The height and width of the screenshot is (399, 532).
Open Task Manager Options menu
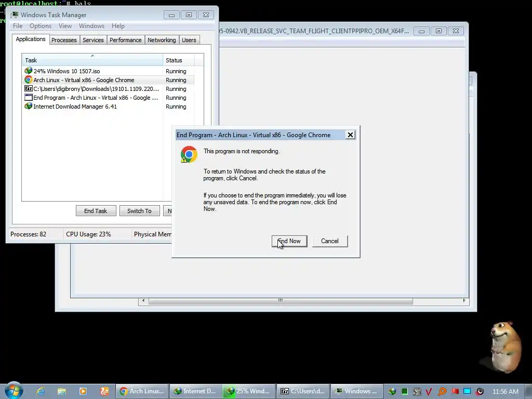(x=41, y=26)
